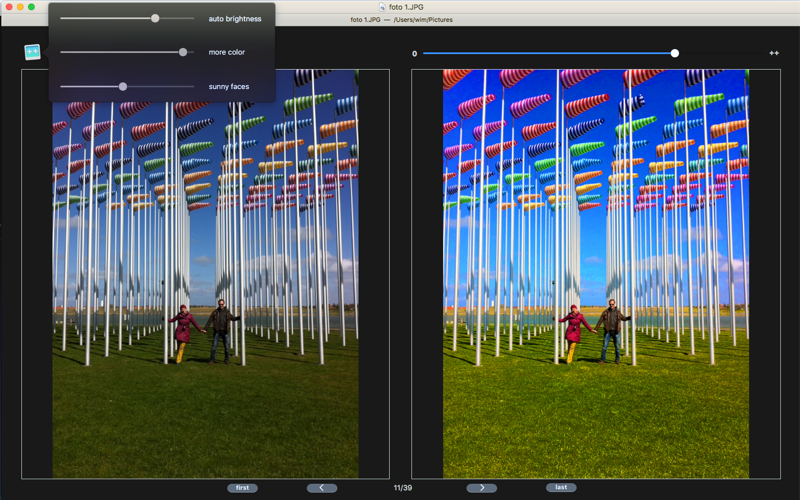The height and width of the screenshot is (500, 800).
Task: Click the ++ maximum label beside the blue slider
Action: (773, 53)
